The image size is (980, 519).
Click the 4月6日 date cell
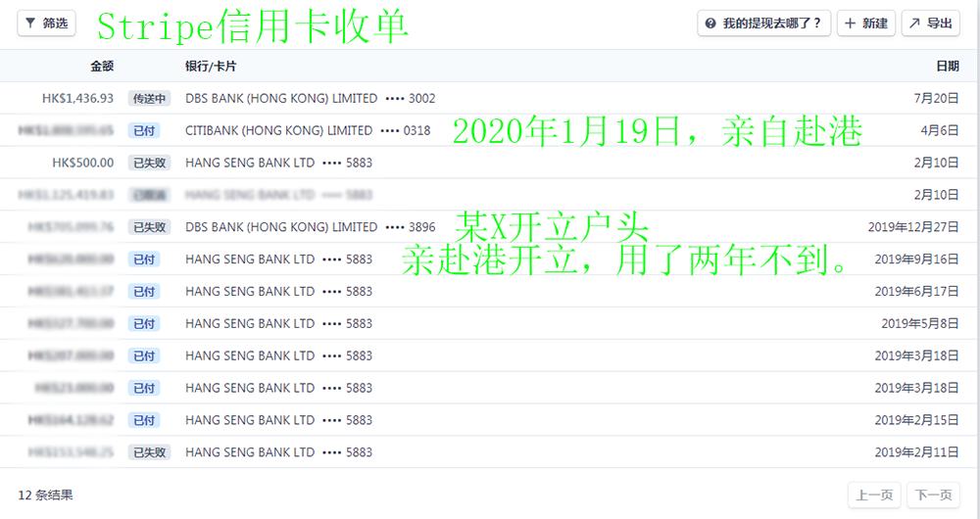[x=940, y=130]
